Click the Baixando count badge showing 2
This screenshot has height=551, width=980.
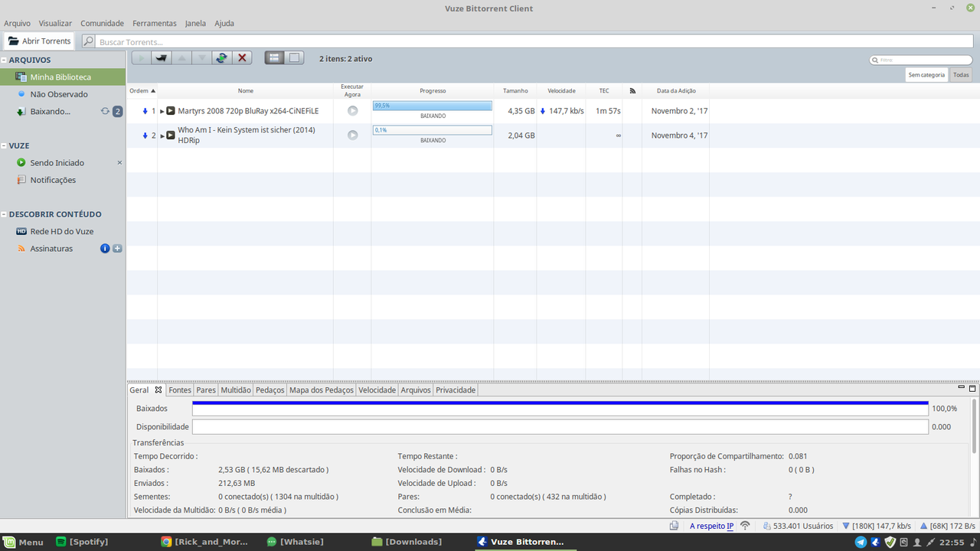pyautogui.click(x=117, y=112)
